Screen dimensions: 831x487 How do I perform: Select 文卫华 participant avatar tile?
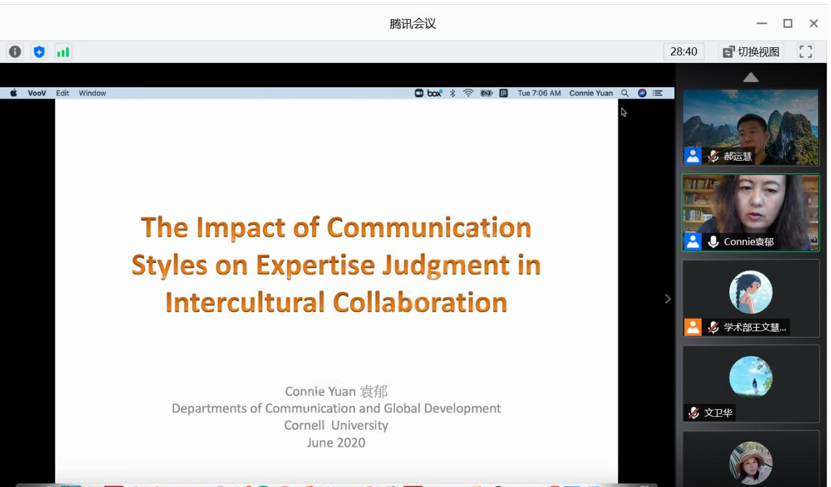pyautogui.click(x=750, y=380)
